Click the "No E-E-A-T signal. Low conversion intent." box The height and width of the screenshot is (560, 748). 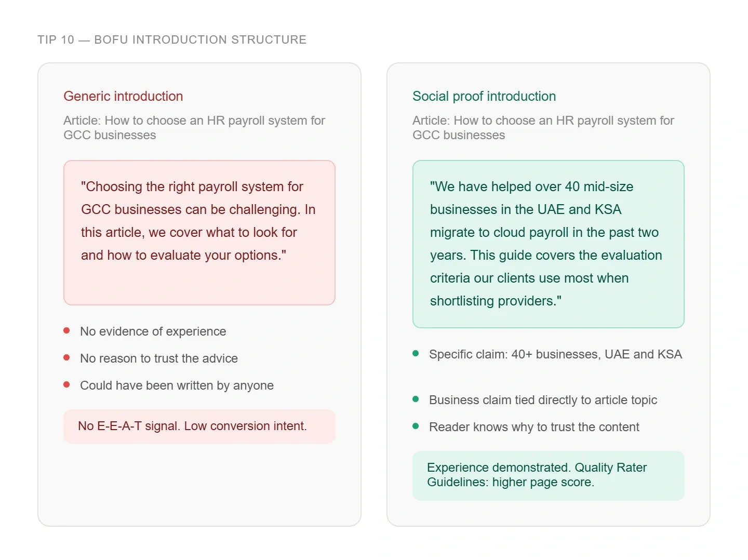pos(199,426)
